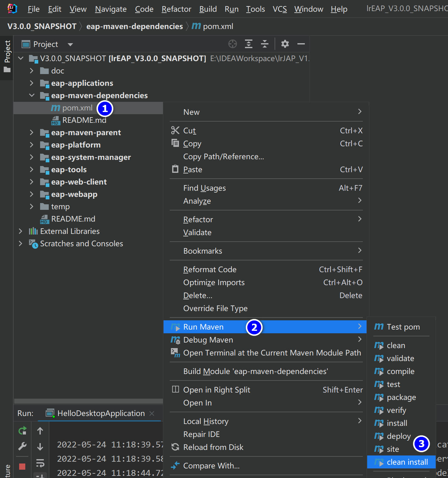Open the Run Maven submenu
Image resolution: width=448 pixels, height=478 pixels.
pyautogui.click(x=265, y=327)
